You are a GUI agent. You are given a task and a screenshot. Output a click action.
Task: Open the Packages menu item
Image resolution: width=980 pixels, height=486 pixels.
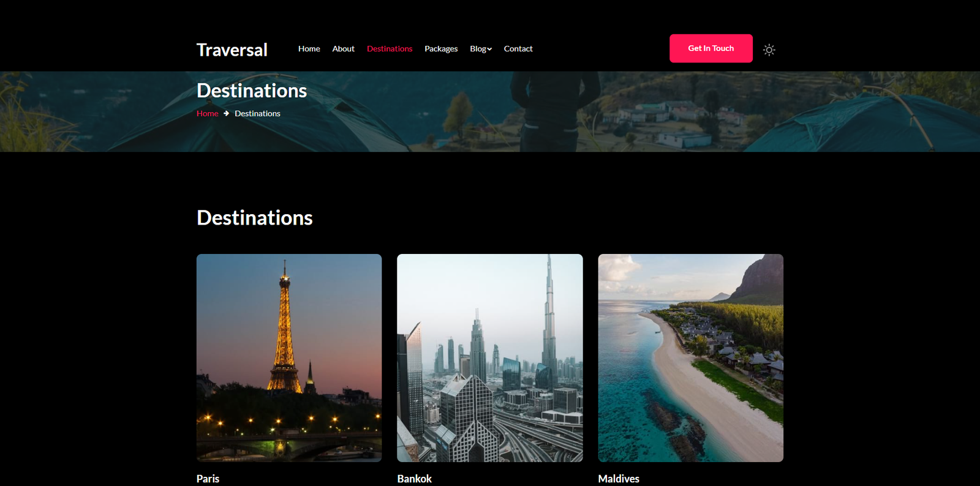tap(441, 48)
